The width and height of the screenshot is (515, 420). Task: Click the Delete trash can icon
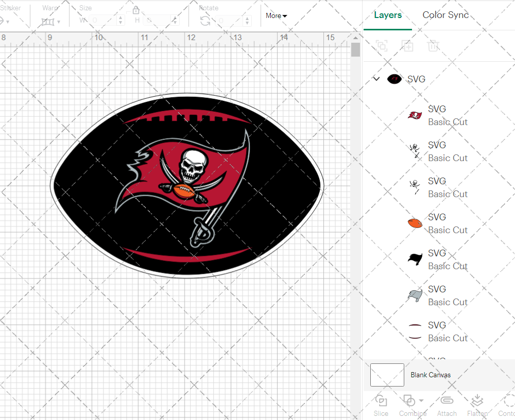tap(433, 46)
